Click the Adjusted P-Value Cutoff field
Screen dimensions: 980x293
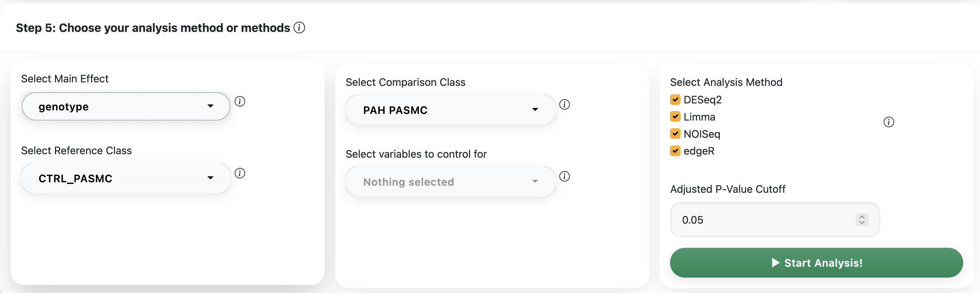point(761,220)
